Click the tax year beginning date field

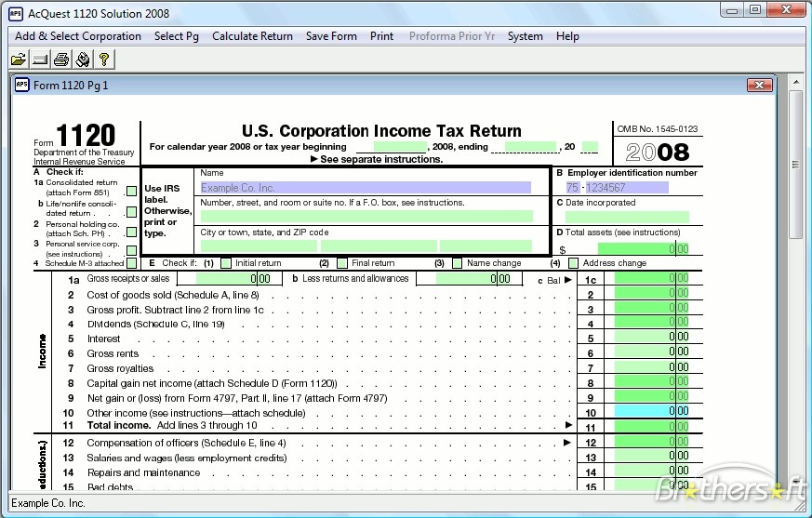coord(400,147)
